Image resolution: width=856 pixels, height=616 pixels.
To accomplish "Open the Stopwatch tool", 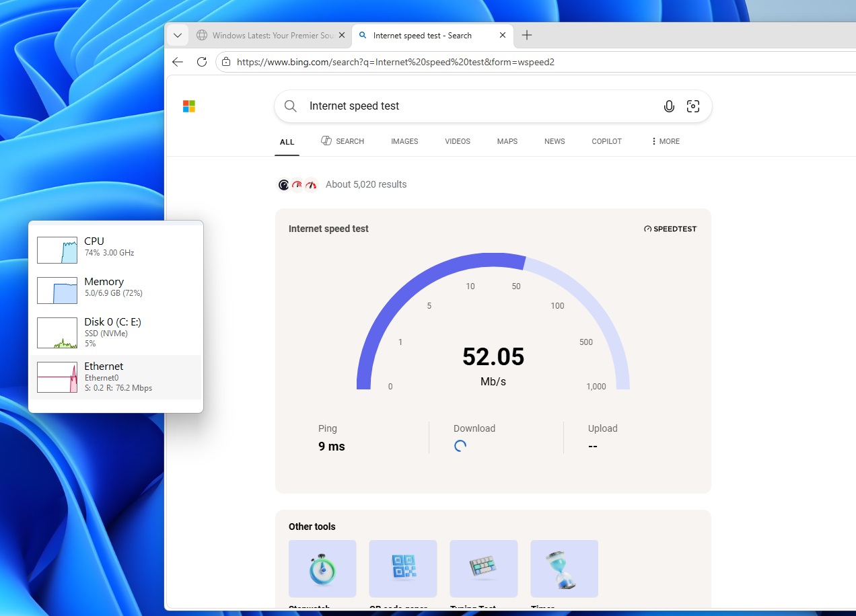I will pos(322,568).
